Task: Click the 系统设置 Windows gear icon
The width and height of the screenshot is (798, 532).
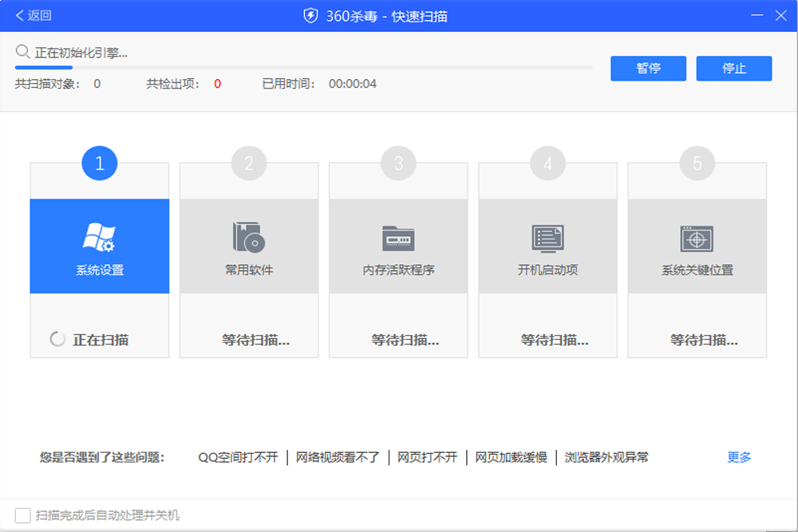Action: coord(99,238)
